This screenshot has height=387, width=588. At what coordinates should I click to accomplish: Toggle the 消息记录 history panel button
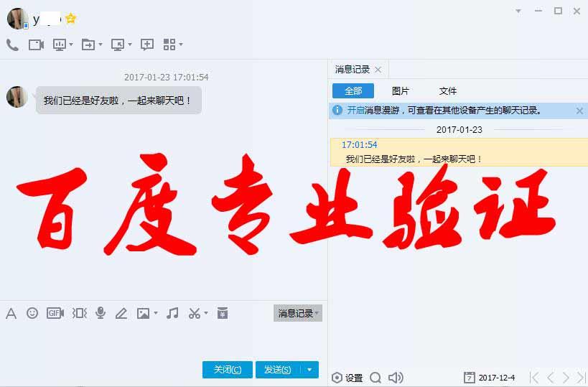(x=297, y=313)
